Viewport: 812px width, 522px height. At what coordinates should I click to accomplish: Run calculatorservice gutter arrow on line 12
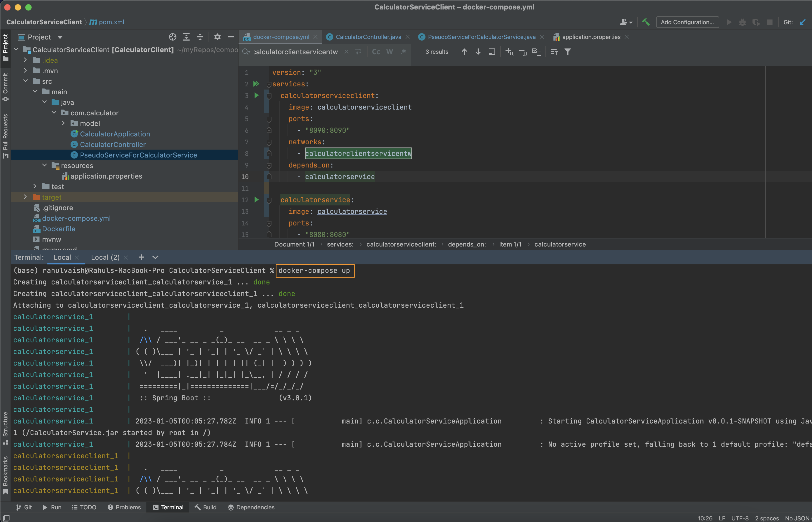256,200
